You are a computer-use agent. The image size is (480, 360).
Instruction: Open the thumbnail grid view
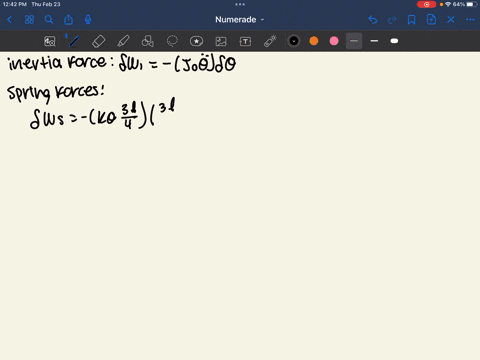[29, 20]
